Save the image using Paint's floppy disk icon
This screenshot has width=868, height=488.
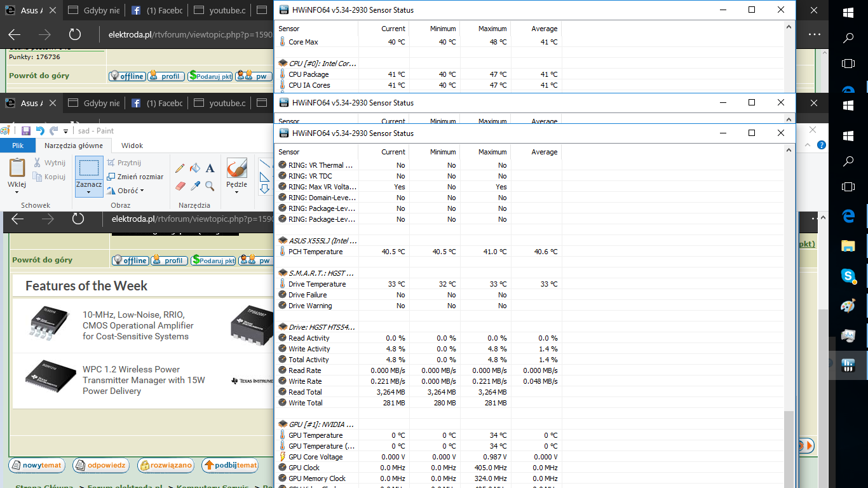click(26, 131)
